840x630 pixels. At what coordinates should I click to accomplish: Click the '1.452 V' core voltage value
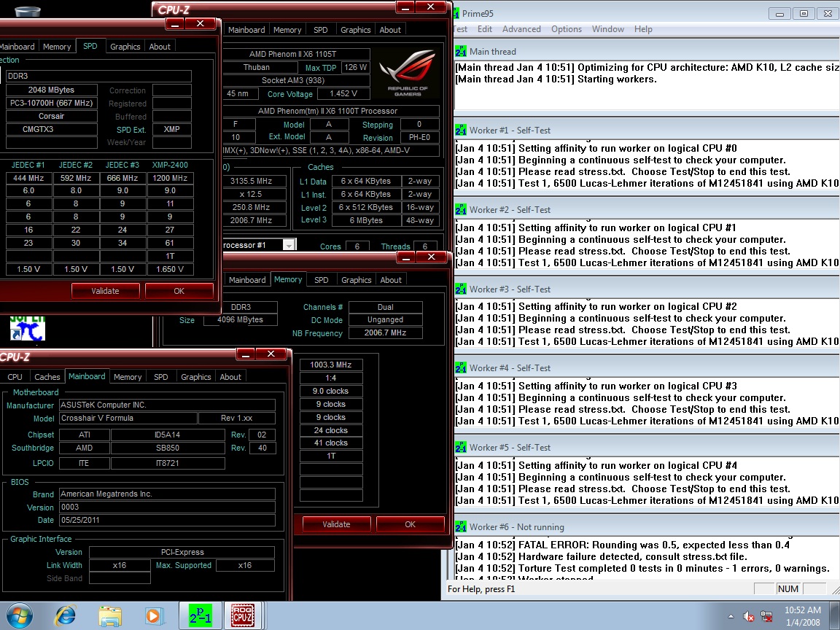pyautogui.click(x=343, y=94)
